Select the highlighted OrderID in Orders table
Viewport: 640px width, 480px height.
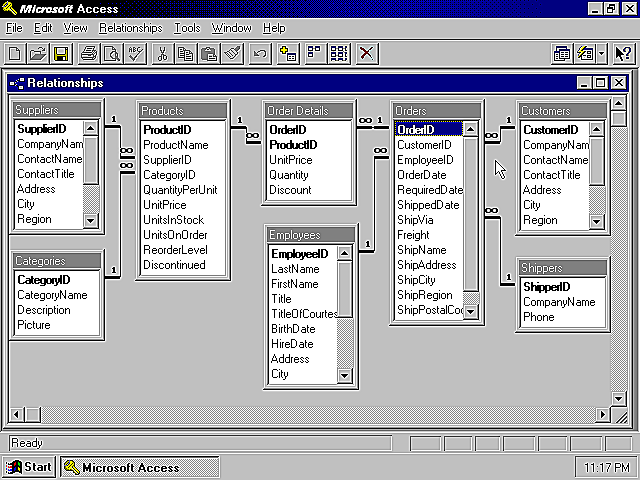(x=429, y=130)
